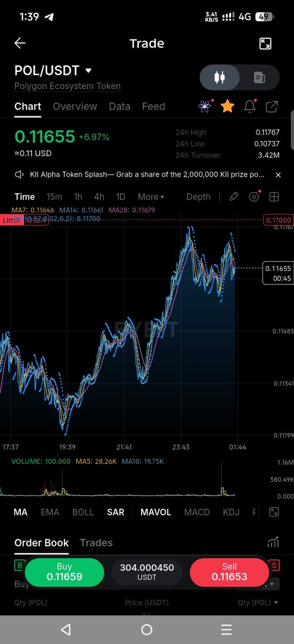Tap Android recent apps button
Screen dimensions: 294x644
point(226,630)
